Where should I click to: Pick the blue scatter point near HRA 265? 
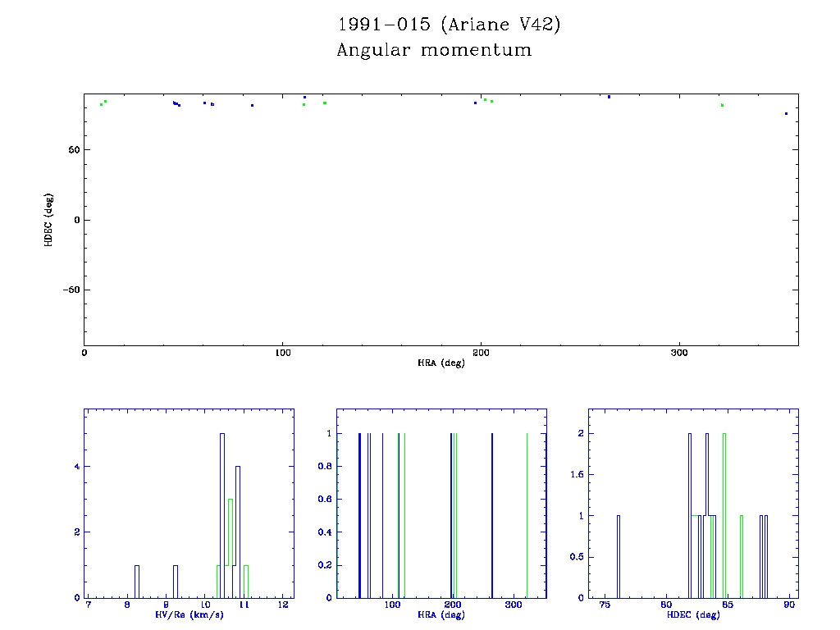pyautogui.click(x=609, y=97)
